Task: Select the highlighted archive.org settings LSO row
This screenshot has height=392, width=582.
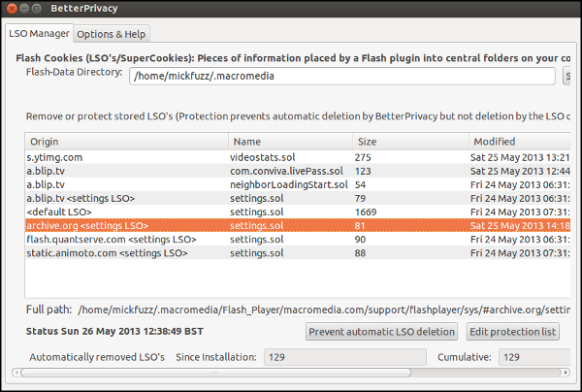Action: pos(126,226)
